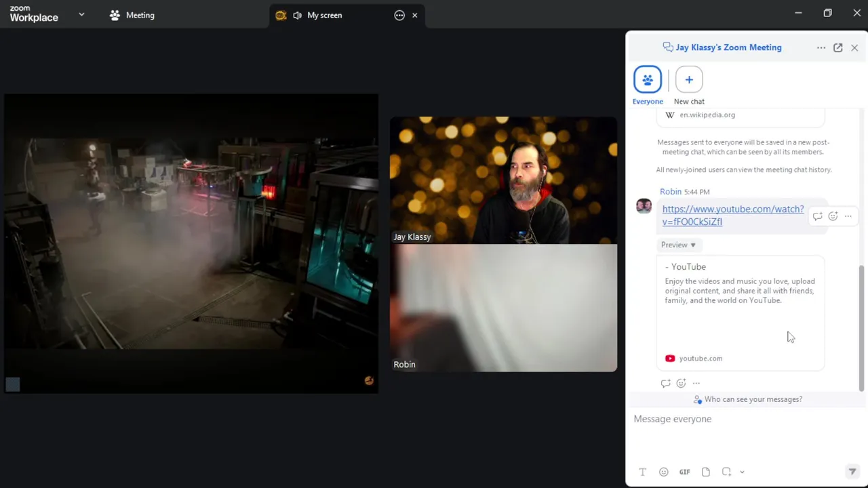
Task: Click the Zoom Workplace logo
Action: pos(34,14)
